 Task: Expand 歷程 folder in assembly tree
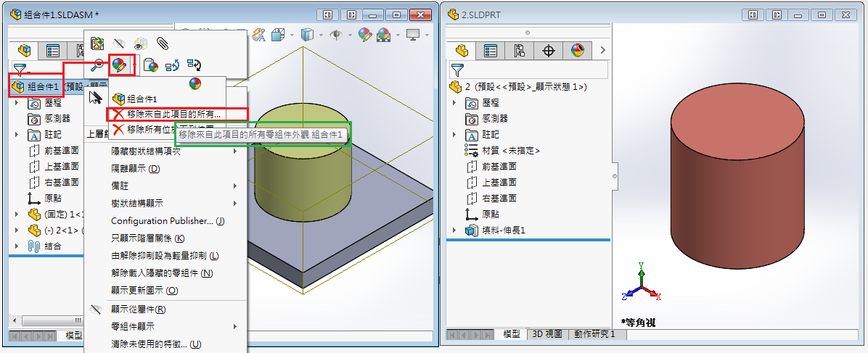(x=16, y=103)
